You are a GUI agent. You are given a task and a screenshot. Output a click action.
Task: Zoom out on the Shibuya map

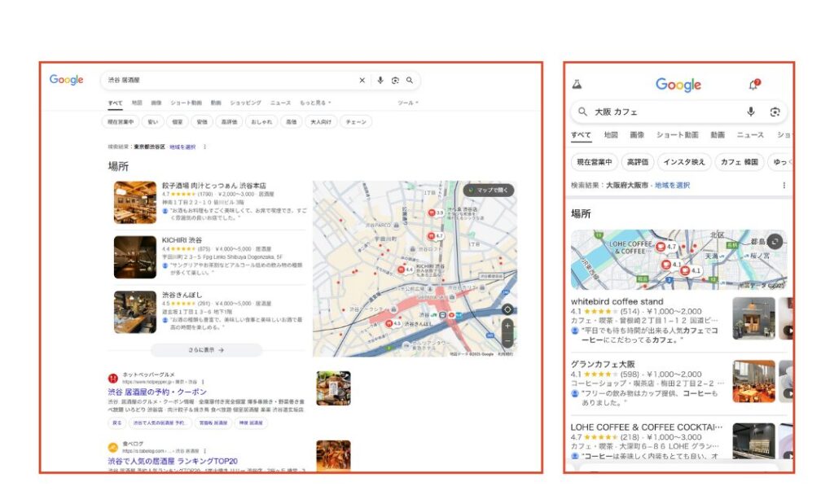pos(507,340)
